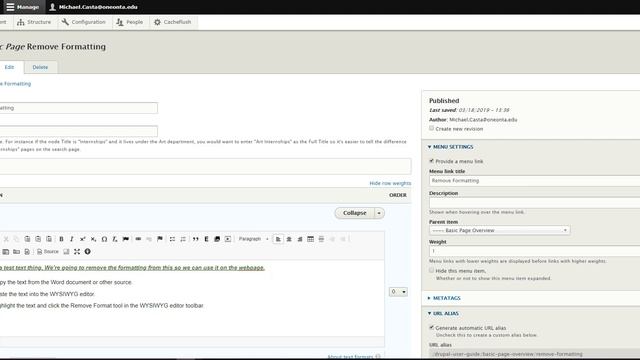Open the Parent item dropdown
640x360 pixels.
500,231
